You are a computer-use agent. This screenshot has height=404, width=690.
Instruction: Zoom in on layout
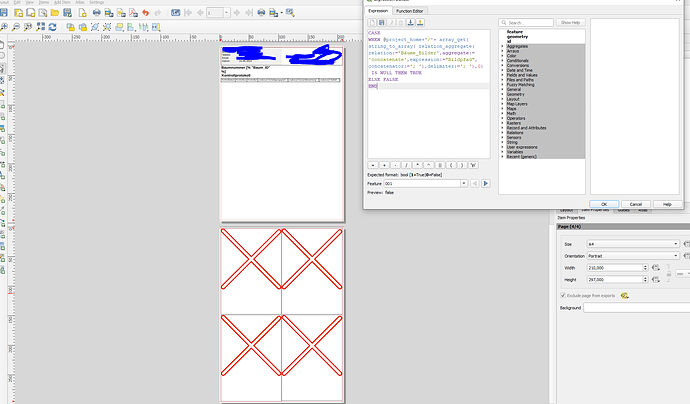coord(4,27)
